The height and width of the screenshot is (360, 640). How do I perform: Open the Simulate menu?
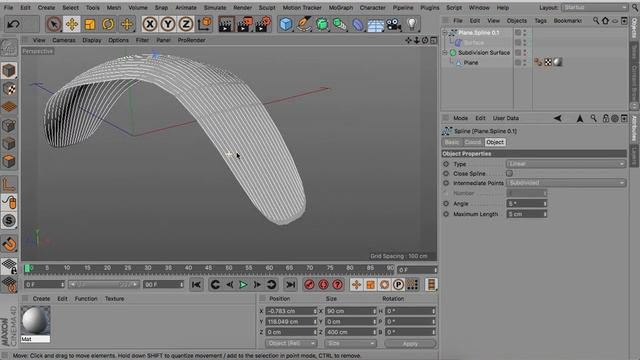215,8
